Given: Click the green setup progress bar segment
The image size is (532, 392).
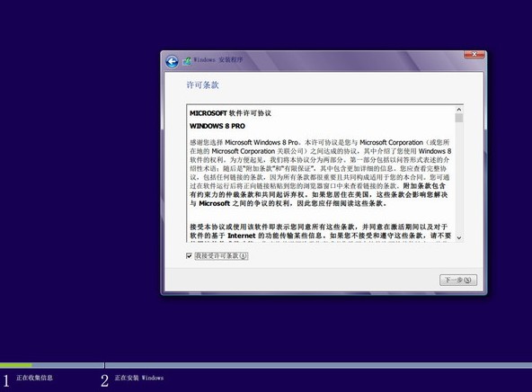Looking at the screenshot, I should click(x=16, y=365).
